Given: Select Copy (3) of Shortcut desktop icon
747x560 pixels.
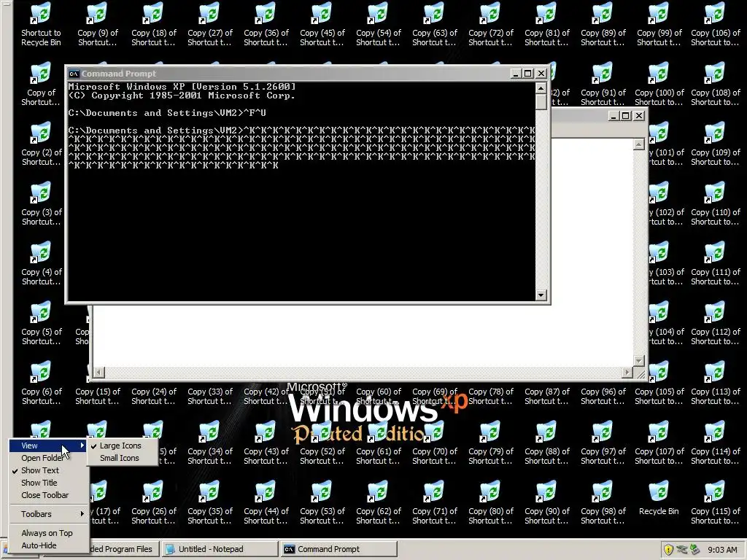Looking at the screenshot, I should (x=41, y=204).
